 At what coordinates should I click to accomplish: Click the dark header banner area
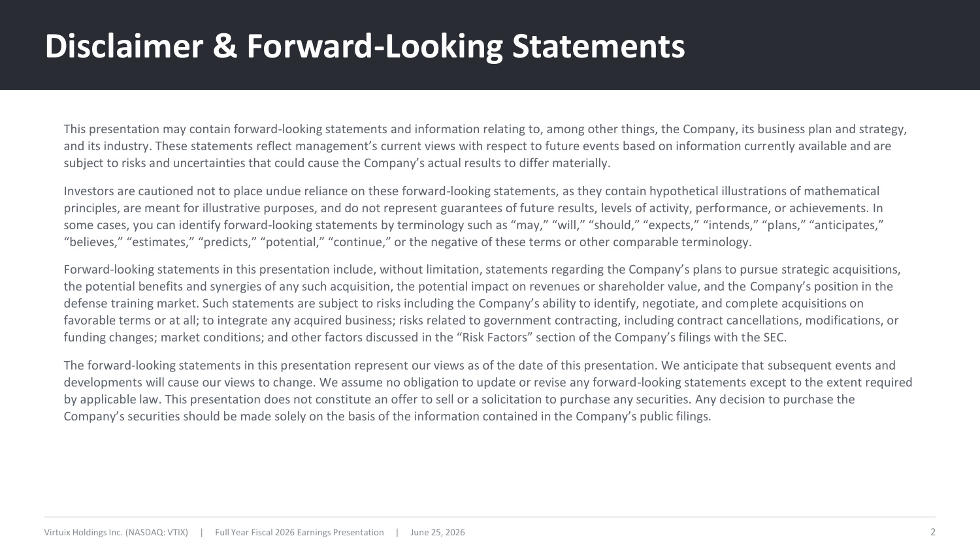click(x=490, y=45)
